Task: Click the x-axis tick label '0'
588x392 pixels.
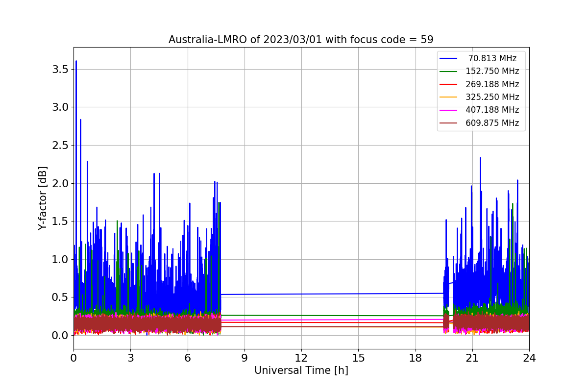Action: (73, 358)
